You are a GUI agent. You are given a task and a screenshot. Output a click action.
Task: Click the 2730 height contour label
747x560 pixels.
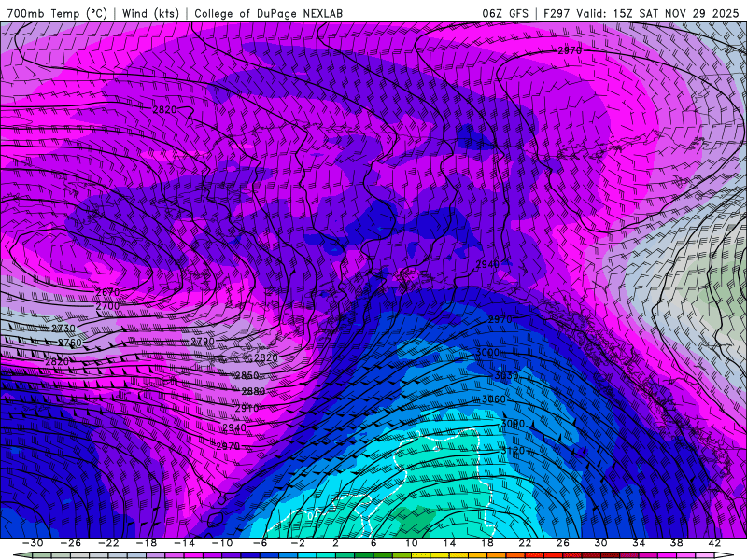63,329
